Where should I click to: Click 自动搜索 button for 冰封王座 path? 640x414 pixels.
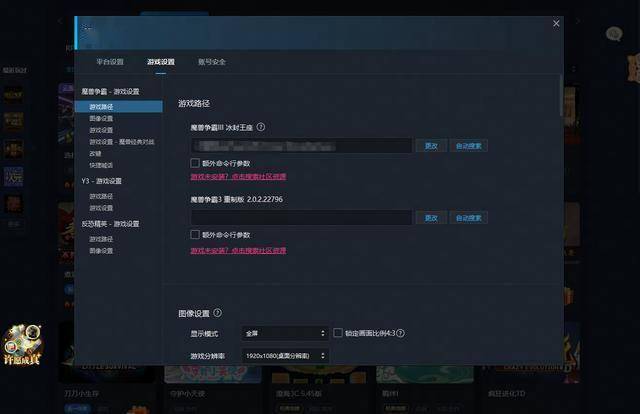tap(469, 146)
